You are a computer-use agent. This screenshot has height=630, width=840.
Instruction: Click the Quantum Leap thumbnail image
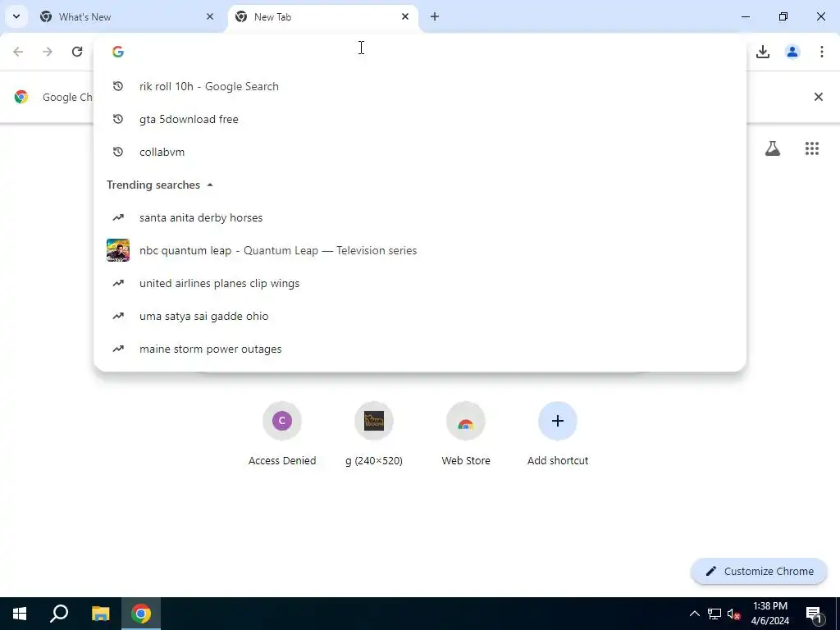(x=118, y=250)
